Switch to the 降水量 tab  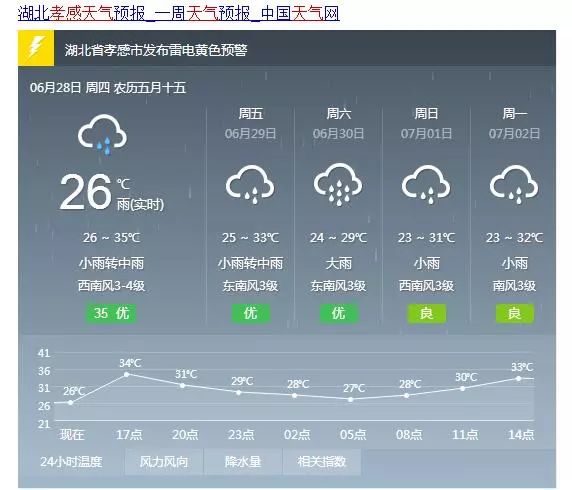(x=243, y=462)
